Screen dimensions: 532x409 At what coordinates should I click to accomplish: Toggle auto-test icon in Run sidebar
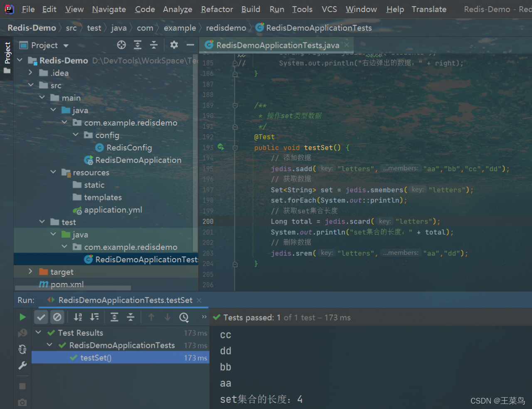click(x=22, y=349)
